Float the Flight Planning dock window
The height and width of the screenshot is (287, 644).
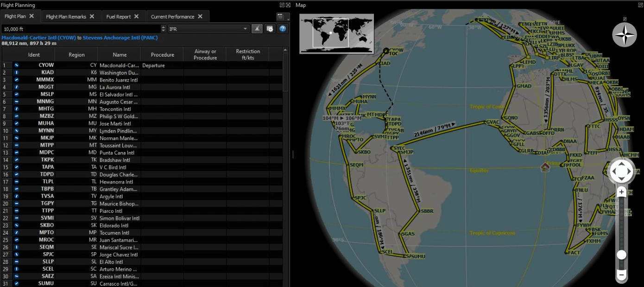click(x=282, y=5)
